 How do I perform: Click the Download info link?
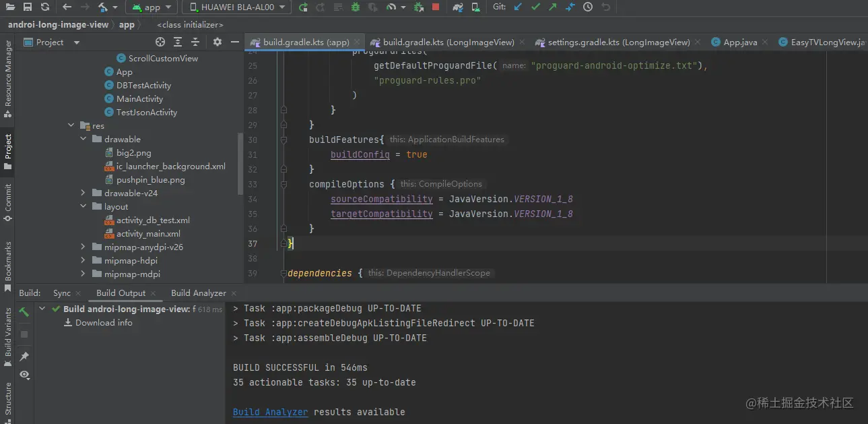click(104, 322)
